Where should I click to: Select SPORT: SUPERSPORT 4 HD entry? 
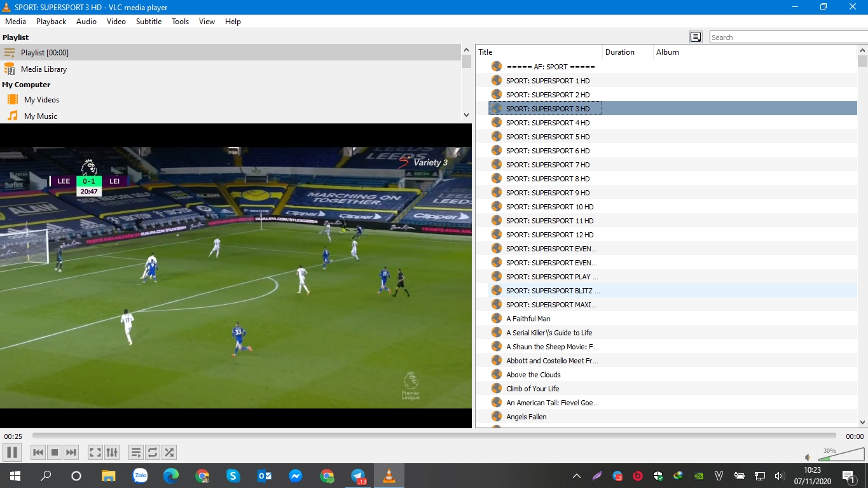pyautogui.click(x=548, y=123)
